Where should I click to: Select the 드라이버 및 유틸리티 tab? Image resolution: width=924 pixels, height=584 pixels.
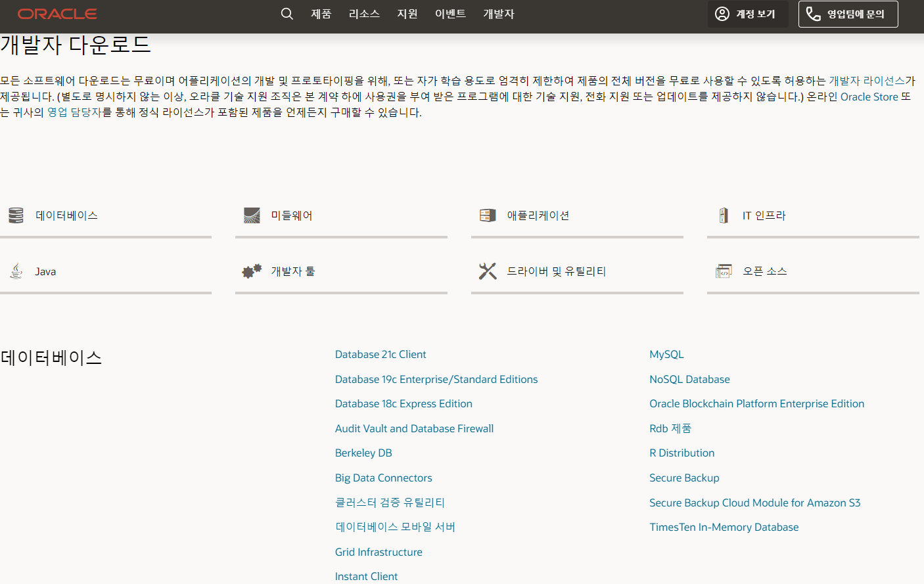pyautogui.click(x=577, y=271)
